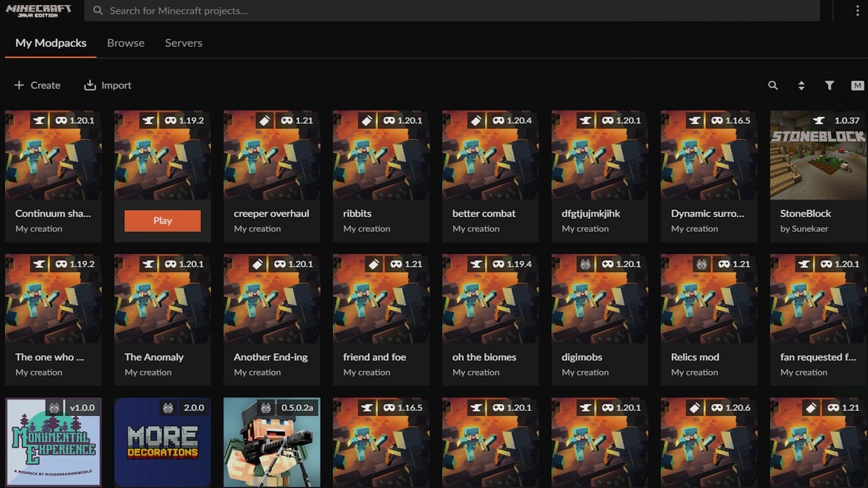This screenshot has height=488, width=868.
Task: Open the three-dot options menu
Action: (857, 11)
